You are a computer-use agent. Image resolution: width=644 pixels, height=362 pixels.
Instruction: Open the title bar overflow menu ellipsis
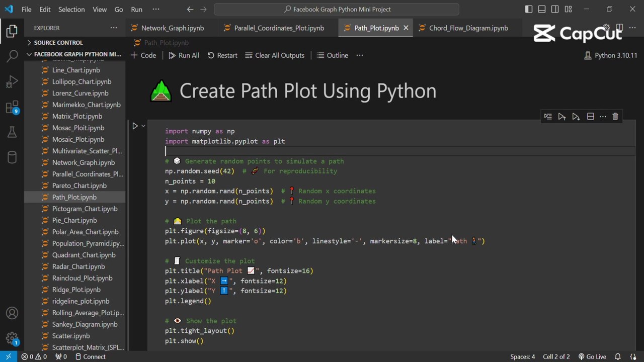156,9
